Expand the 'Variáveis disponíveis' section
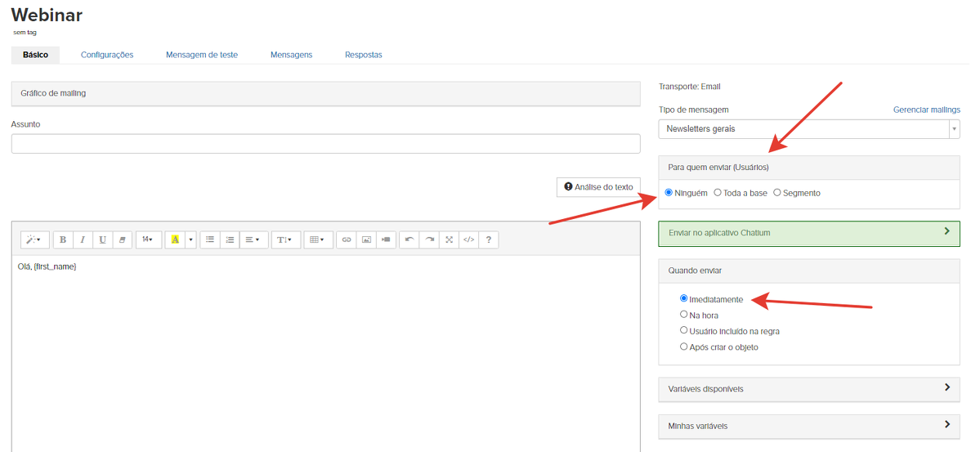The image size is (980, 452). tap(808, 389)
